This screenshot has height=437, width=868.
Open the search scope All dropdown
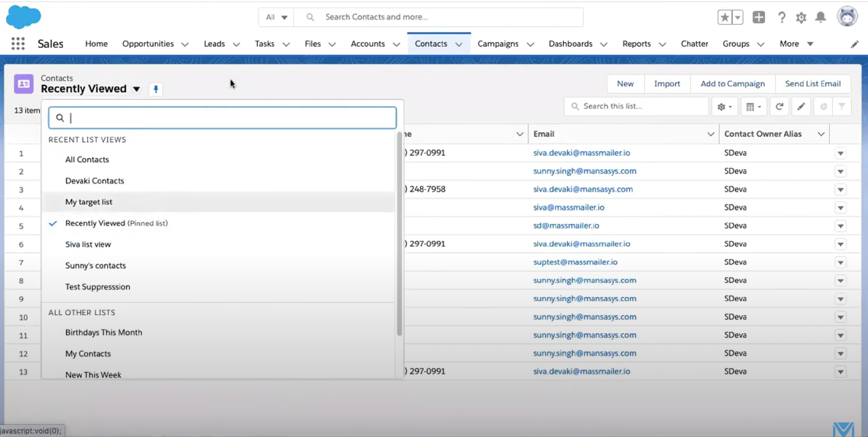(x=277, y=17)
